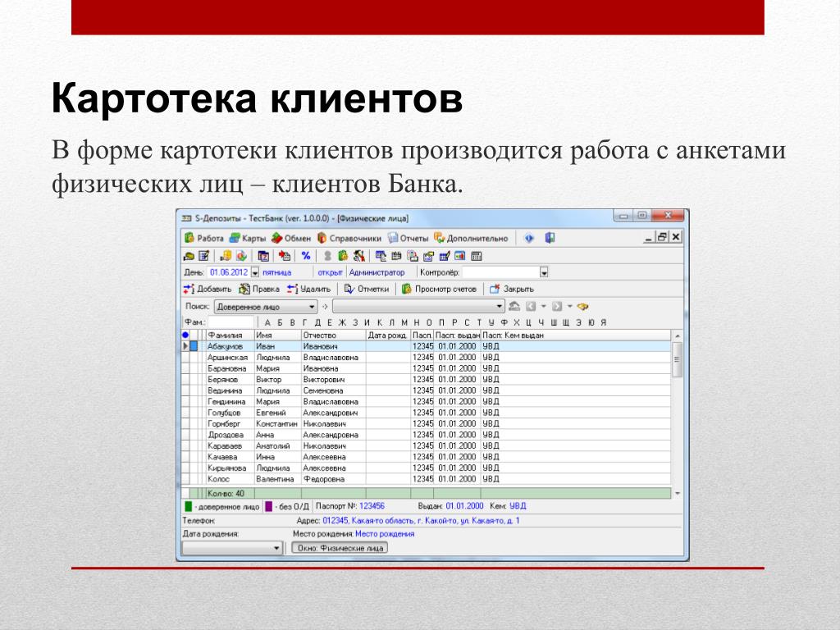Screen dimensions: 840x630
Task: Click the purple без О/Д legend square
Action: (x=269, y=506)
